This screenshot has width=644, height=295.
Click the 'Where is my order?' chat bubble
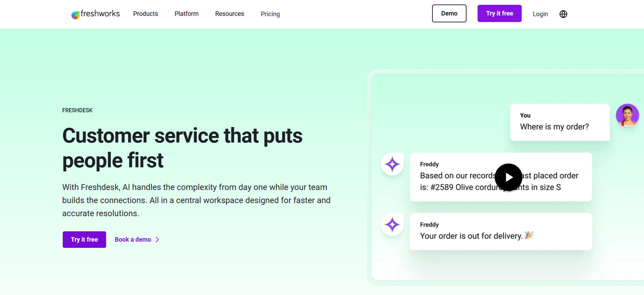coord(560,122)
